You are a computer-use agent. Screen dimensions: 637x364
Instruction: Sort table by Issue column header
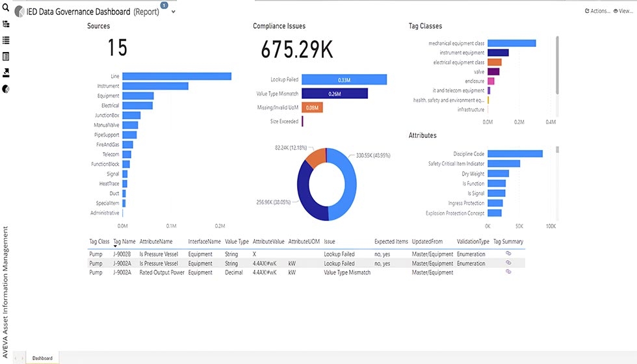pyautogui.click(x=330, y=241)
